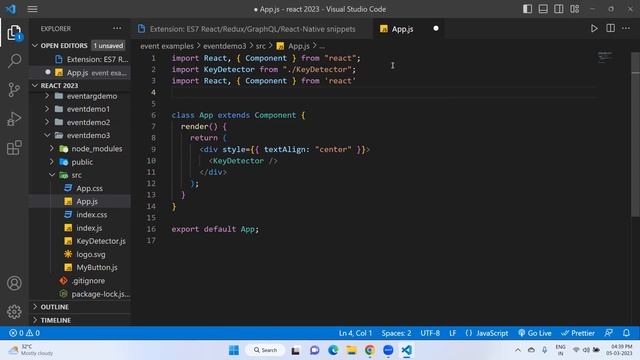Select Extension ES7 entry in Open Editors
Screen dimensions: 640x360
coord(80,59)
